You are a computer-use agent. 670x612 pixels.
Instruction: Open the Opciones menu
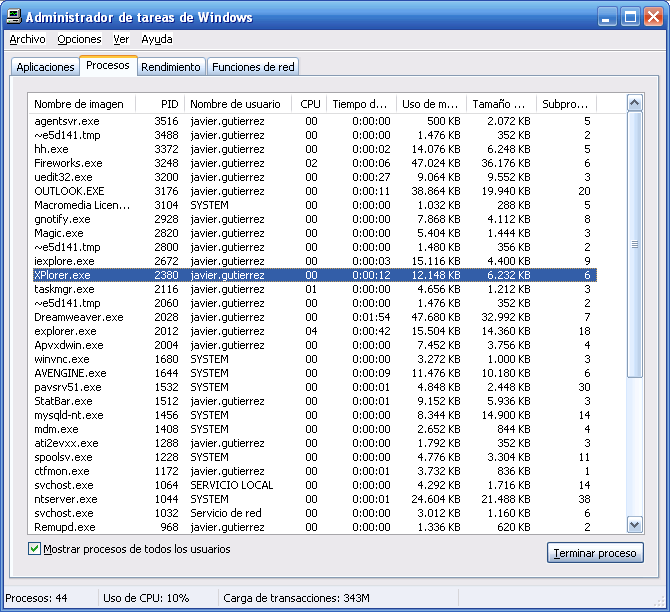coord(79,40)
